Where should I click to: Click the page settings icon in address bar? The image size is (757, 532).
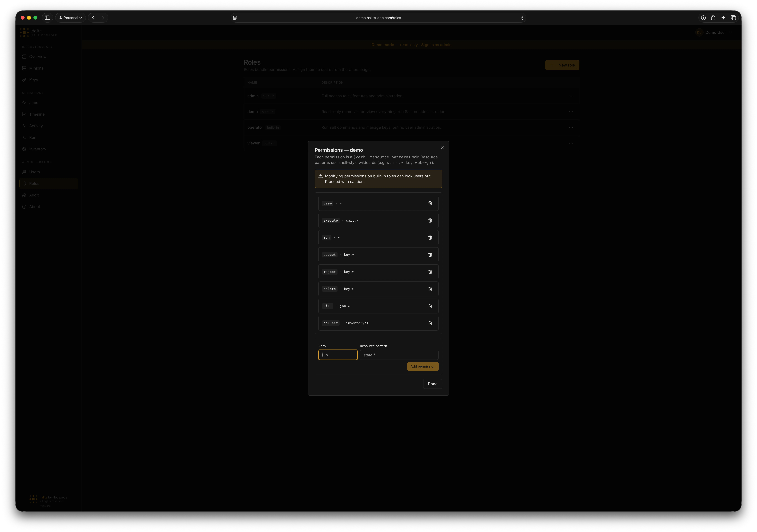pos(235,18)
